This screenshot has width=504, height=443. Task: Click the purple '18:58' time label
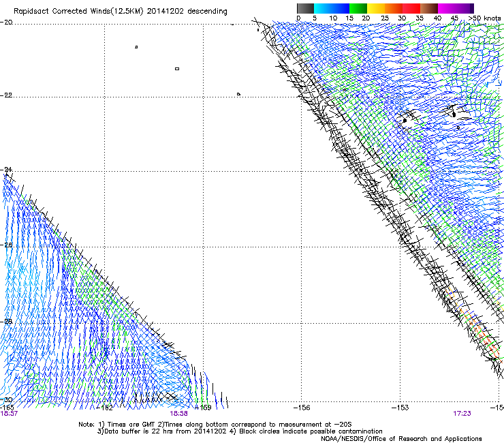pyautogui.click(x=178, y=414)
